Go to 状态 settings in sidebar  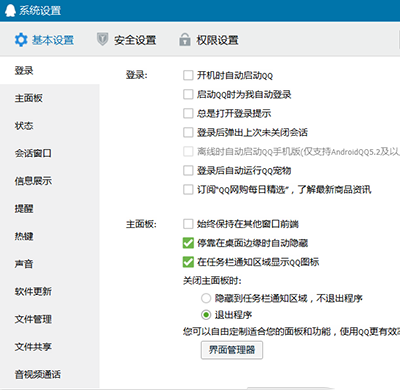coord(50,126)
